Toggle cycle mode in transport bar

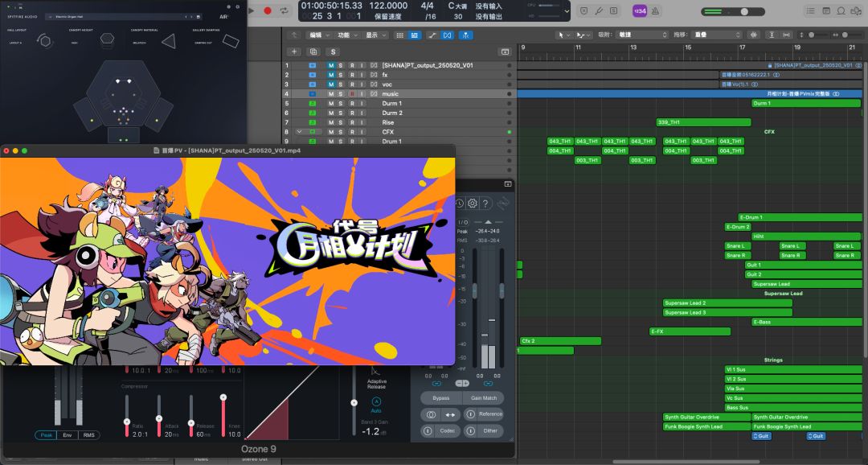(285, 10)
